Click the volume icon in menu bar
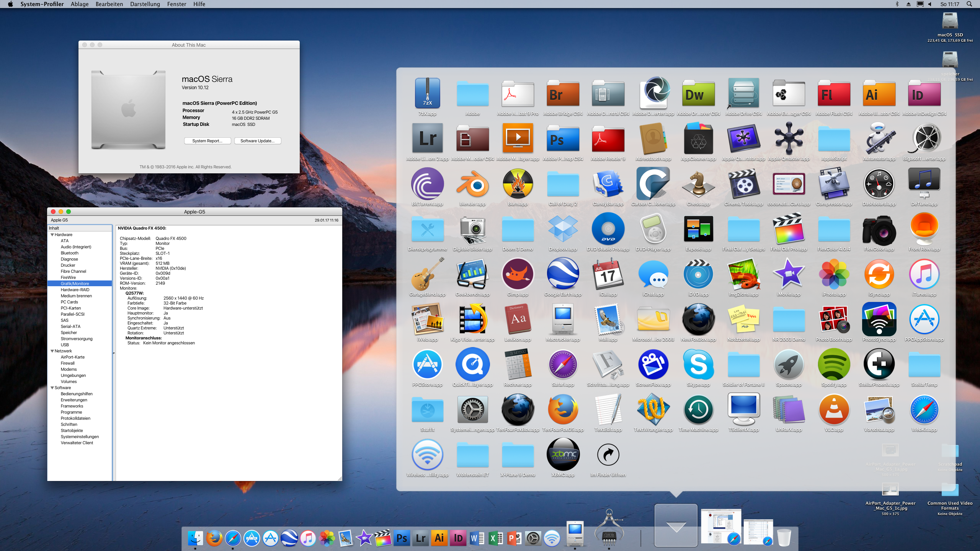Screen dimensions: 980x551 pos(929,4)
